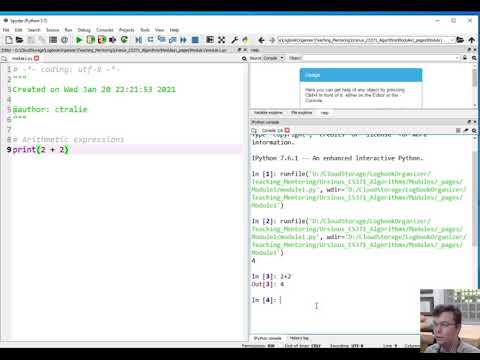Open the file list icon in the toolbar
This screenshot has width=480, height=360.
pyautogui.click(x=53, y=40)
